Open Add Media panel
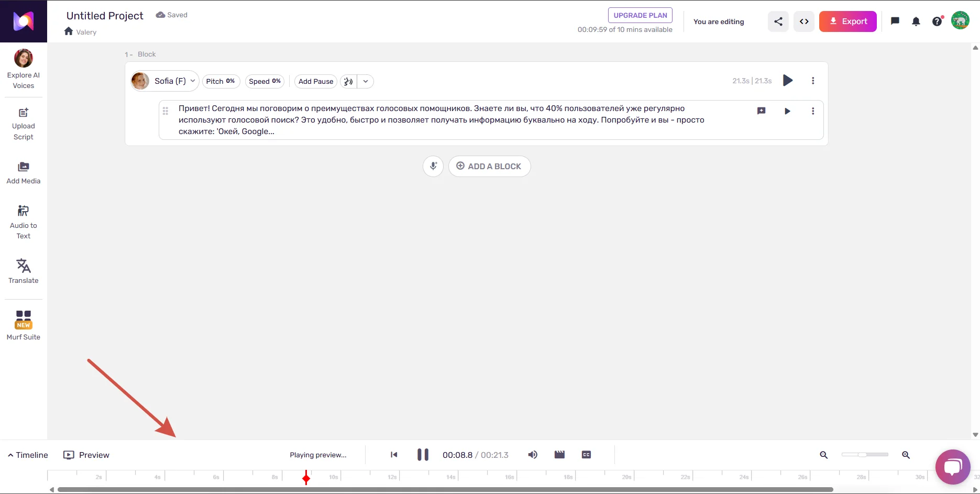Viewport: 980px width, 494px height. 23,173
